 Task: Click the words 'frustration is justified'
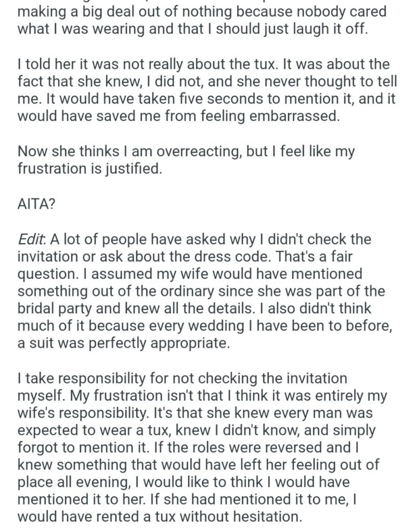[89, 169]
